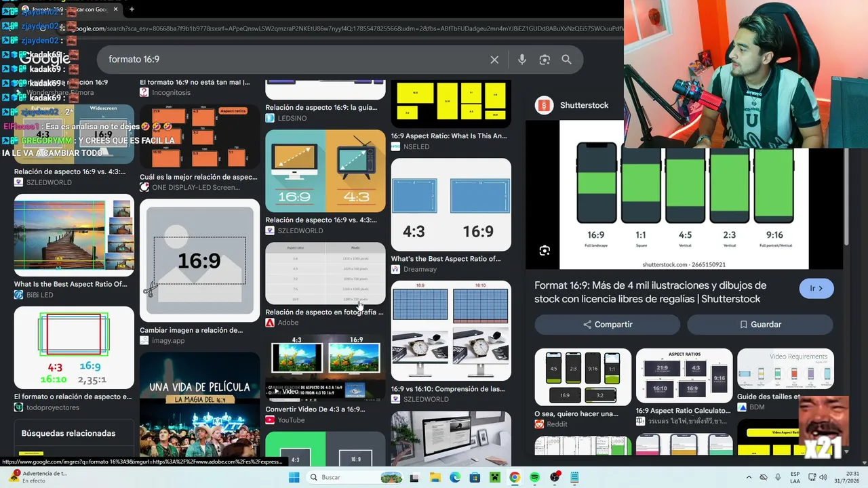Start a voice search with the microphone icon
Viewport: 868px width, 488px height.
[x=522, y=60]
